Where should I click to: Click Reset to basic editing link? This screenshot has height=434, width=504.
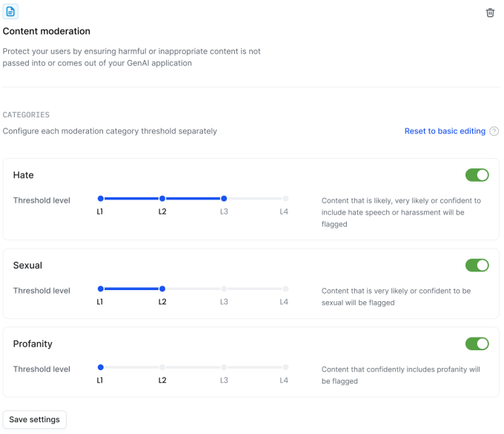[445, 131]
